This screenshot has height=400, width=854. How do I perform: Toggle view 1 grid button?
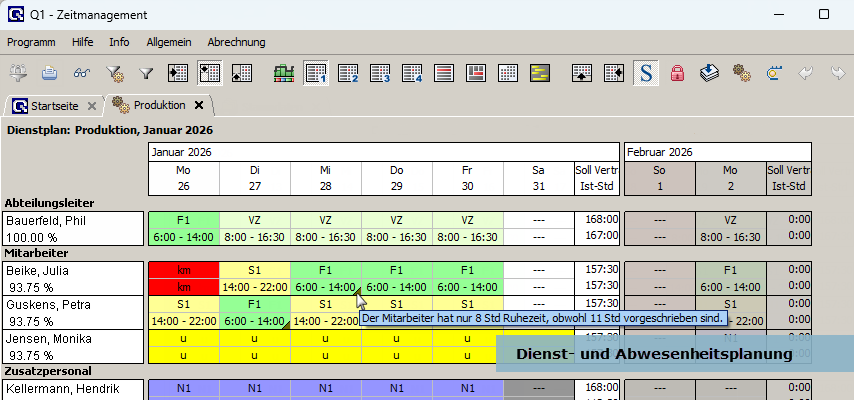point(316,73)
